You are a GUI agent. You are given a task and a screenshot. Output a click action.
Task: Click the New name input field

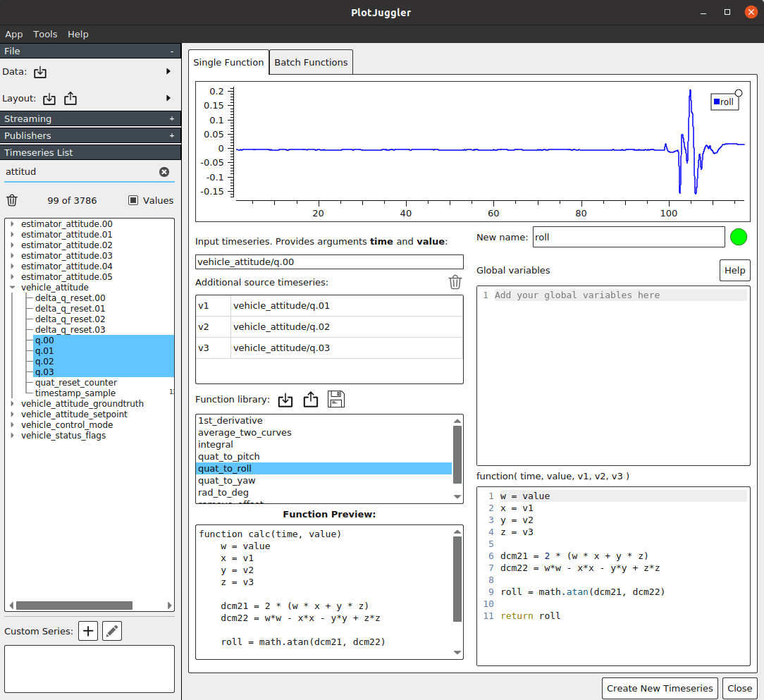tap(628, 237)
